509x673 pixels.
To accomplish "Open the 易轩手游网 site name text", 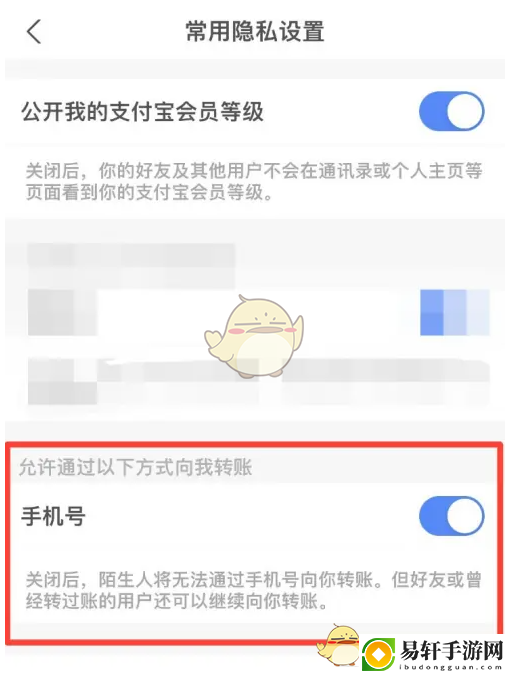I will click(451, 651).
